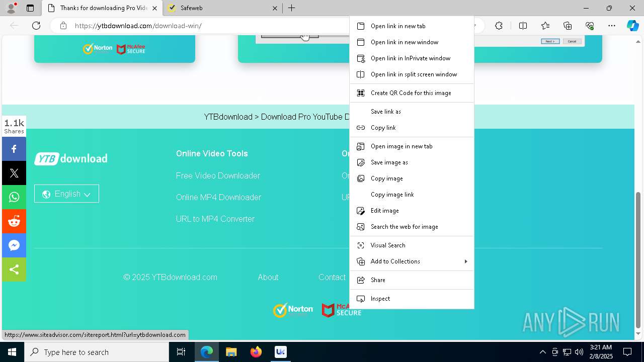
Task: Choose Open link in InPrivate window
Action: click(x=412, y=58)
